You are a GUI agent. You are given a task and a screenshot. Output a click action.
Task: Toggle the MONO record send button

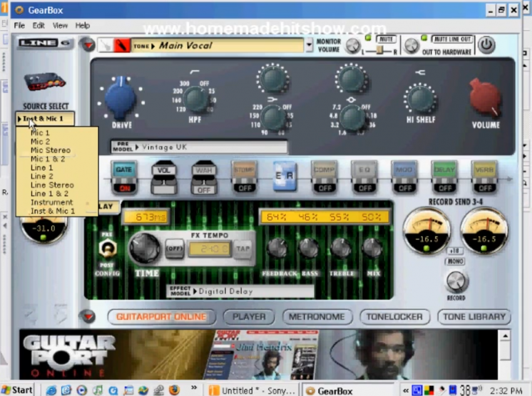click(455, 261)
